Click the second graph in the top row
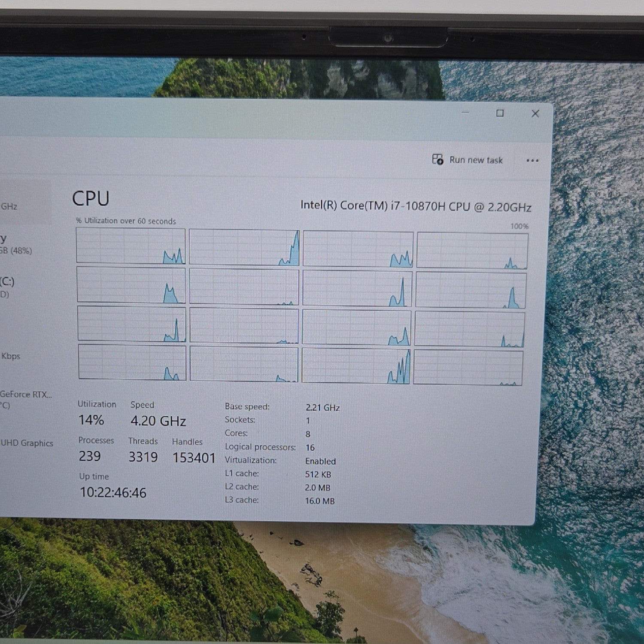The image size is (644, 644). 244,247
